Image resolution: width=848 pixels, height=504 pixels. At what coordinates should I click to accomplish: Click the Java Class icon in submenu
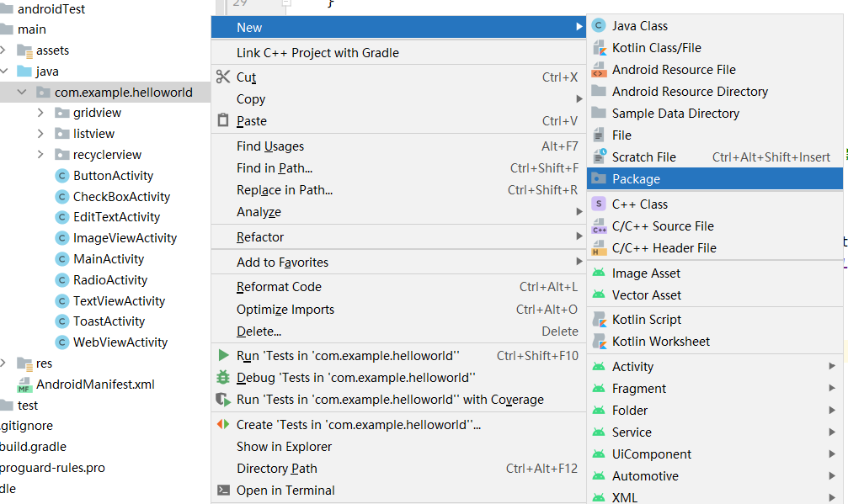599,26
